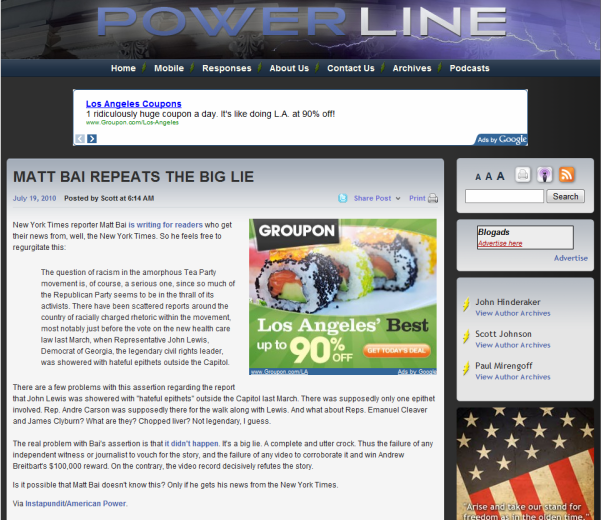This screenshot has height=520, width=601.
Task: View Paul Mirengoff's author archives
Action: 513,377
